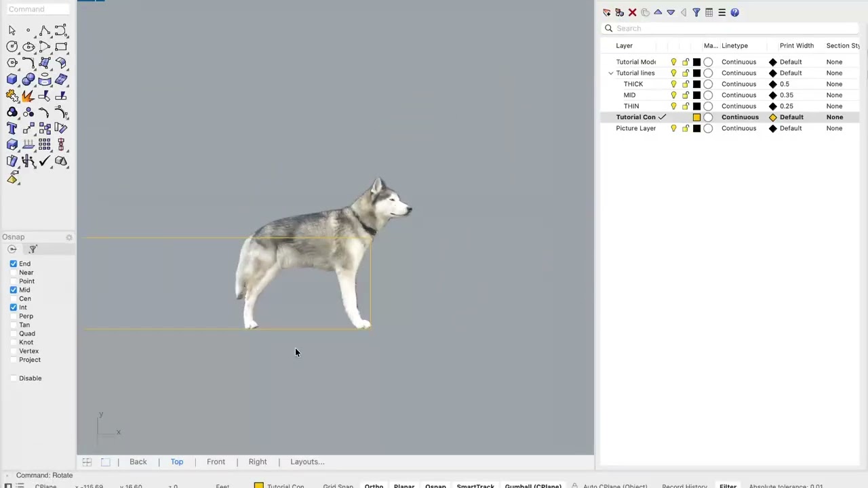The image size is (868, 488).
Task: Open the Layers panel hamburger menu
Action: [x=722, y=12]
